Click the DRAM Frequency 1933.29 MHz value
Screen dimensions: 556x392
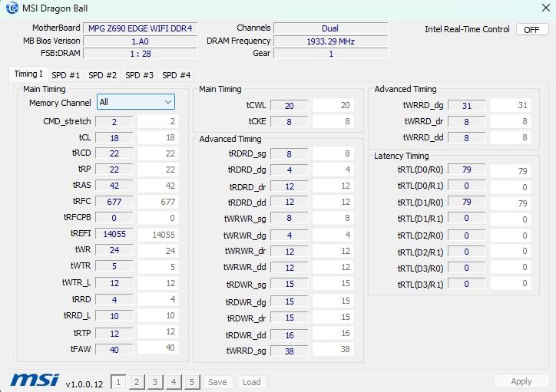(x=330, y=41)
